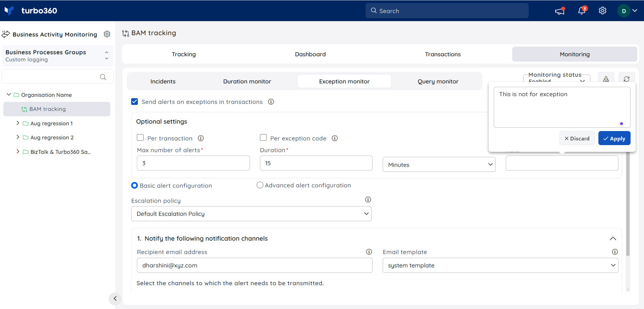The image size is (644, 309).
Task: Open the Exception monitor sub-tab
Action: 344,81
